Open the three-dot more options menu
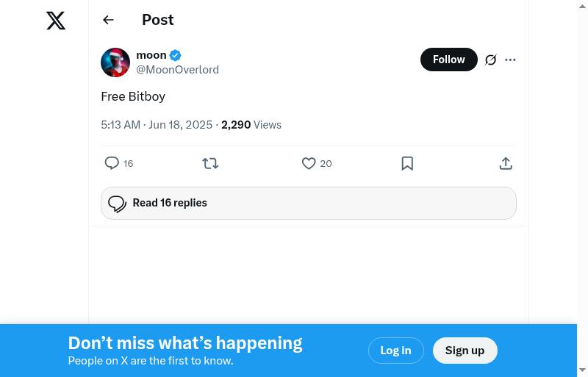588x377 pixels. (x=511, y=60)
